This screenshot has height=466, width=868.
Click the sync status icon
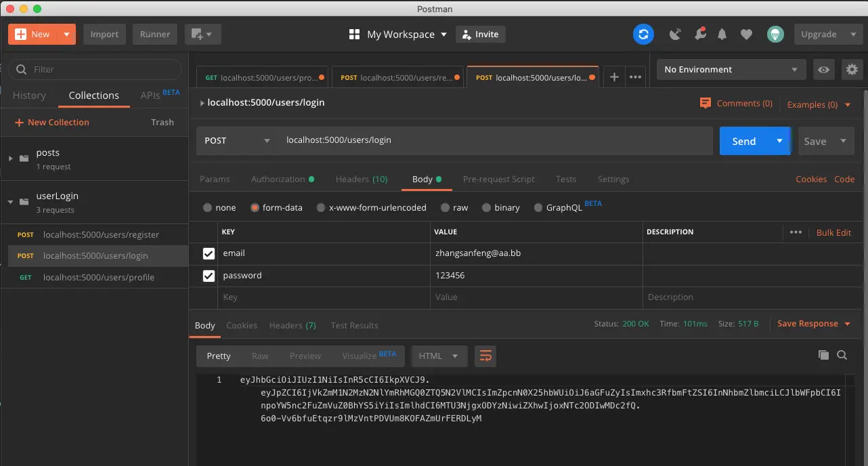coord(643,34)
